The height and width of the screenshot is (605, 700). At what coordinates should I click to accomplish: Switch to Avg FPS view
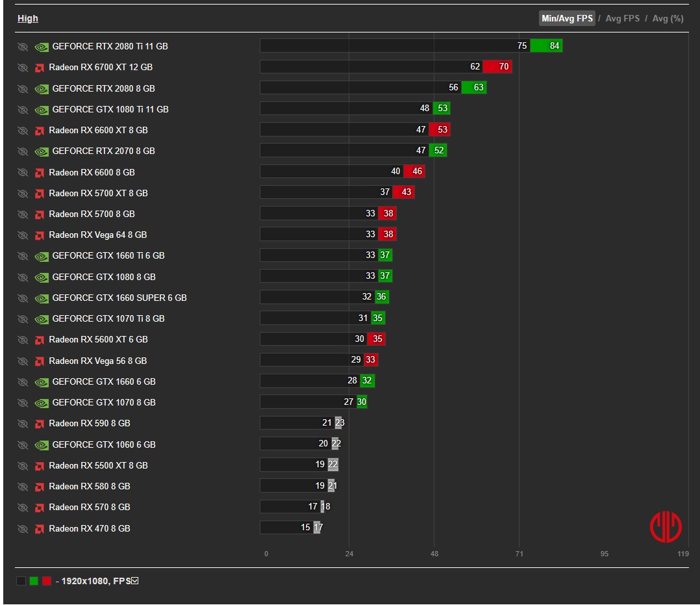[x=622, y=18]
